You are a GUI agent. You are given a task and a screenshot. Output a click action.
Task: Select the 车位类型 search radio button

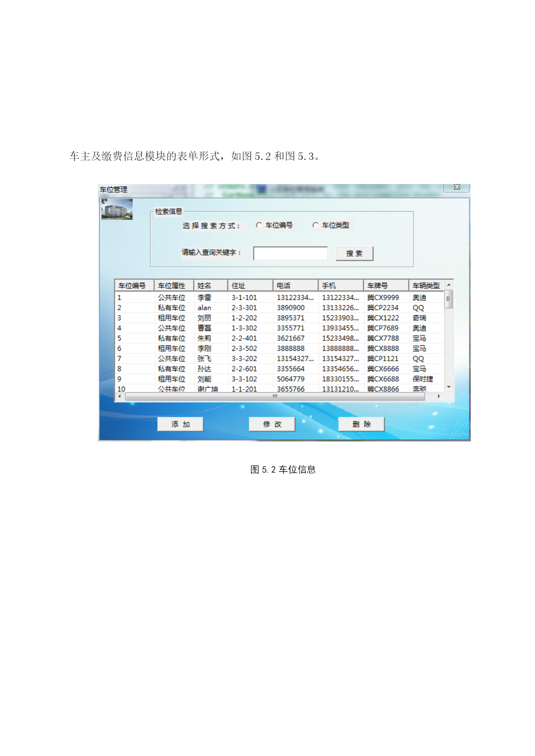coord(315,225)
